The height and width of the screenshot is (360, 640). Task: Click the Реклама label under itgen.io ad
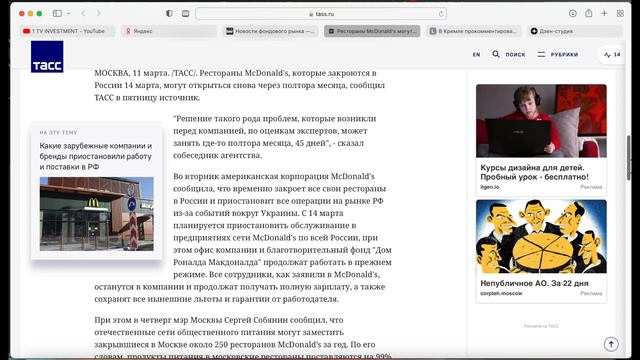(591, 187)
